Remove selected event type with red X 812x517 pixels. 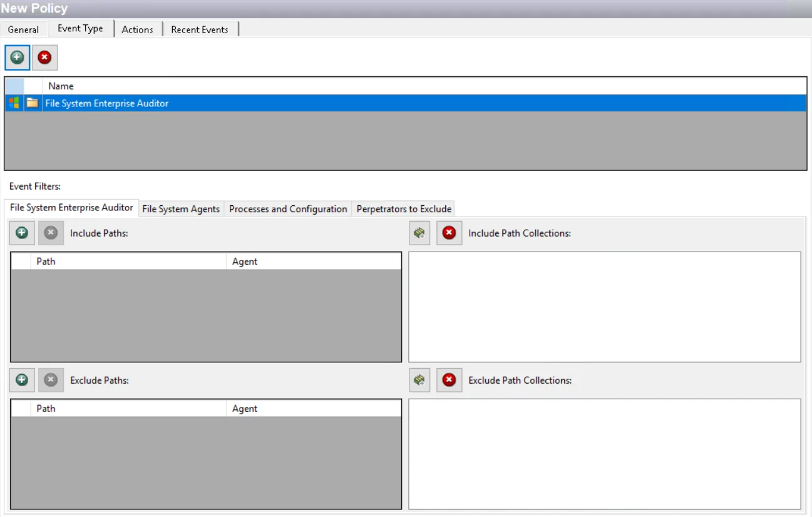click(x=44, y=58)
